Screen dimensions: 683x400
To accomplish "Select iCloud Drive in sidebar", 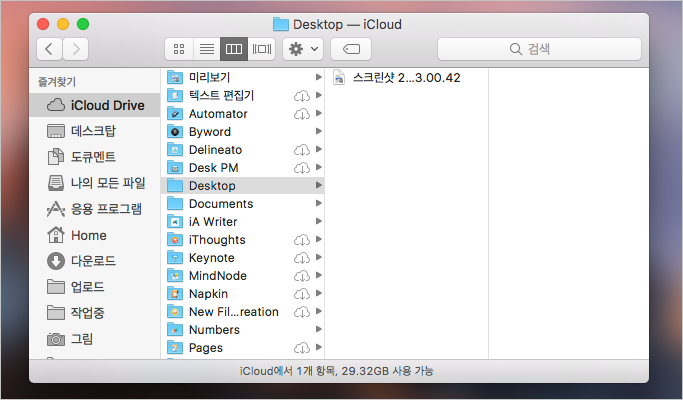I will [95, 105].
